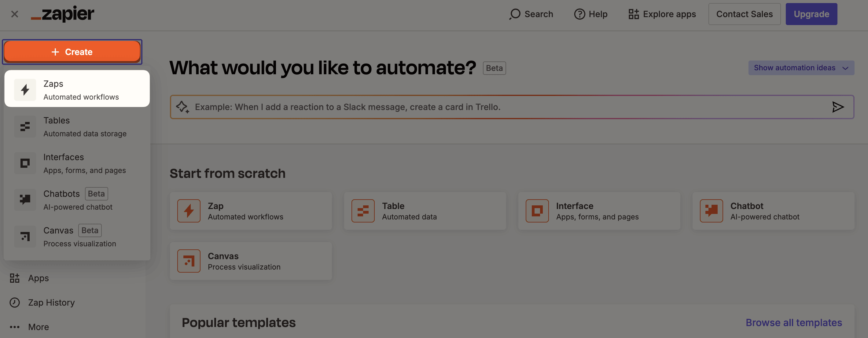Click the Apps grid sidebar icon
The image size is (868, 338).
14,278
